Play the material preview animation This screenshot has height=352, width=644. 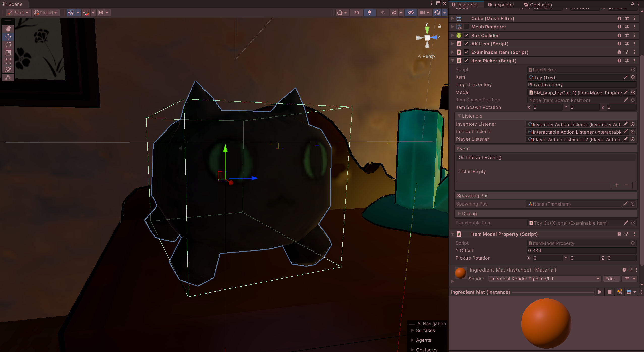click(600, 292)
